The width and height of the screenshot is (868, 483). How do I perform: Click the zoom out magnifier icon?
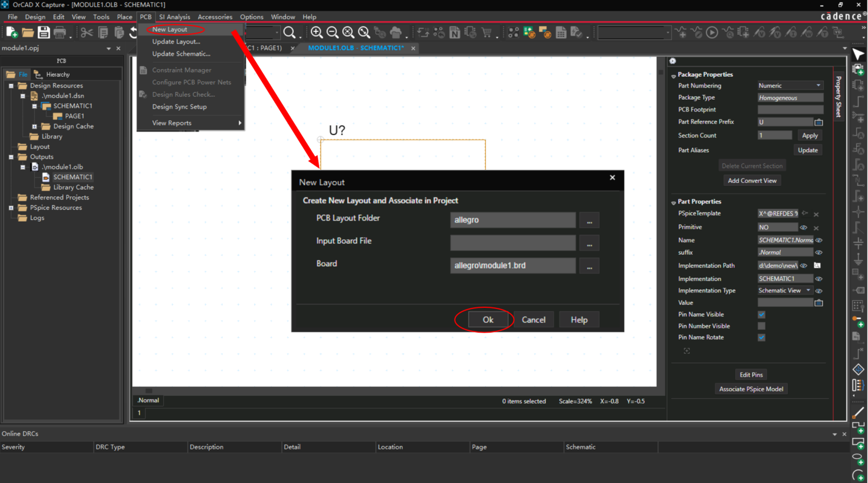point(333,32)
